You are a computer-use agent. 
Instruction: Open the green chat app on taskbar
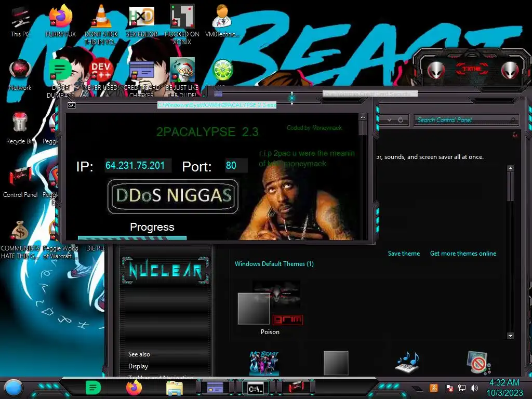click(x=94, y=388)
